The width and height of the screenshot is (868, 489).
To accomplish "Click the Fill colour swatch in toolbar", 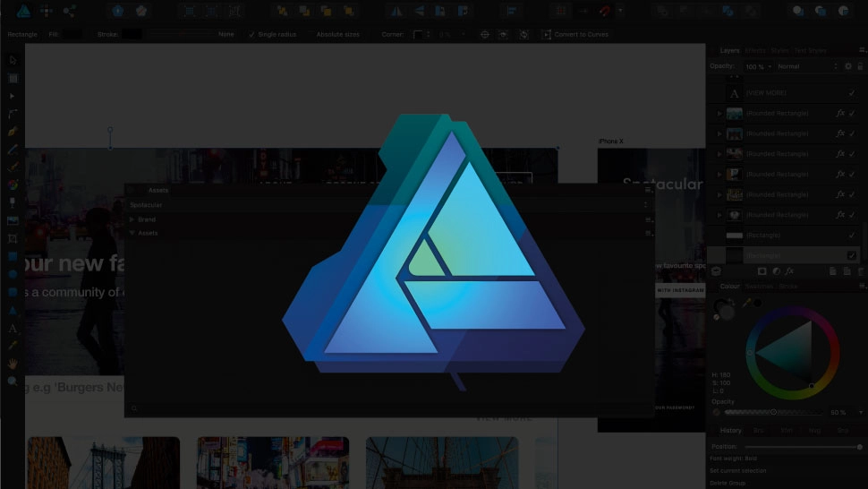I will (72, 34).
